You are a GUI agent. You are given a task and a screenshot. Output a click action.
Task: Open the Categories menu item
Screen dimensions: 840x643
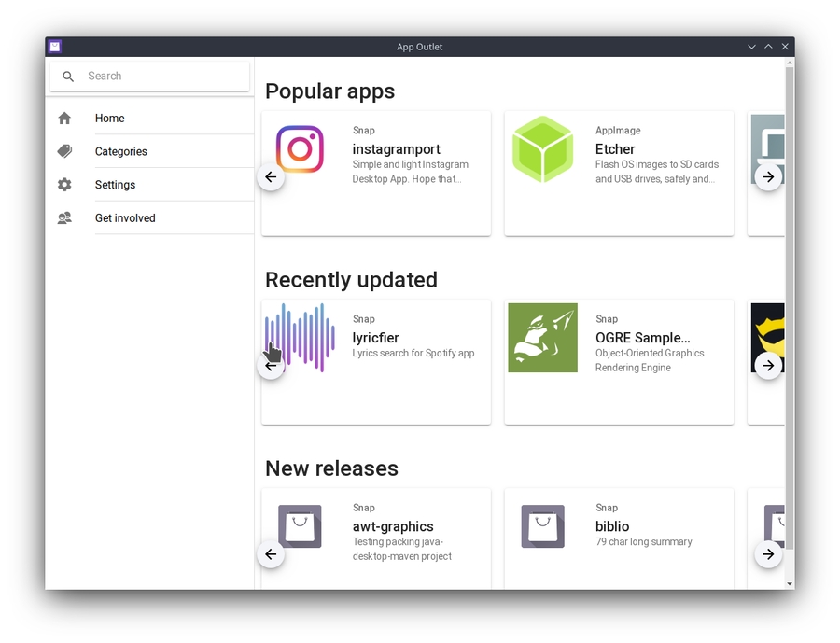(121, 151)
